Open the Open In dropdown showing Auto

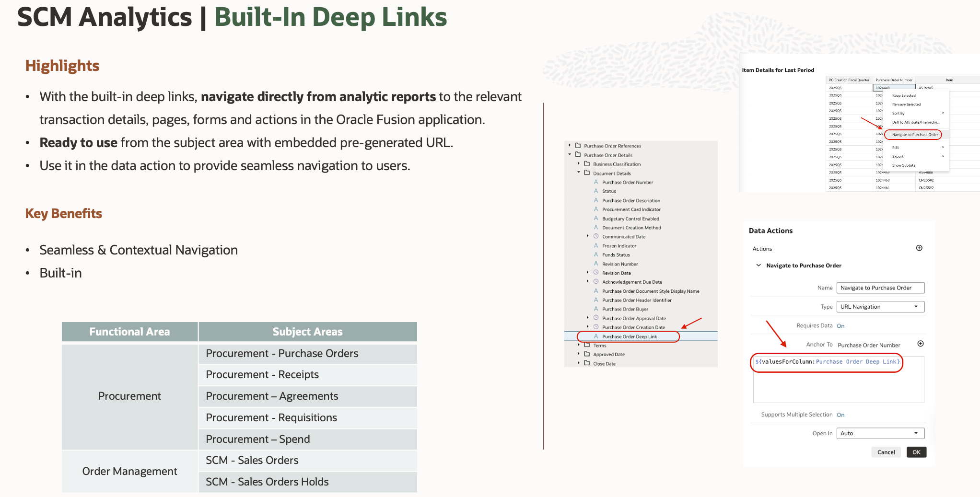pos(880,433)
